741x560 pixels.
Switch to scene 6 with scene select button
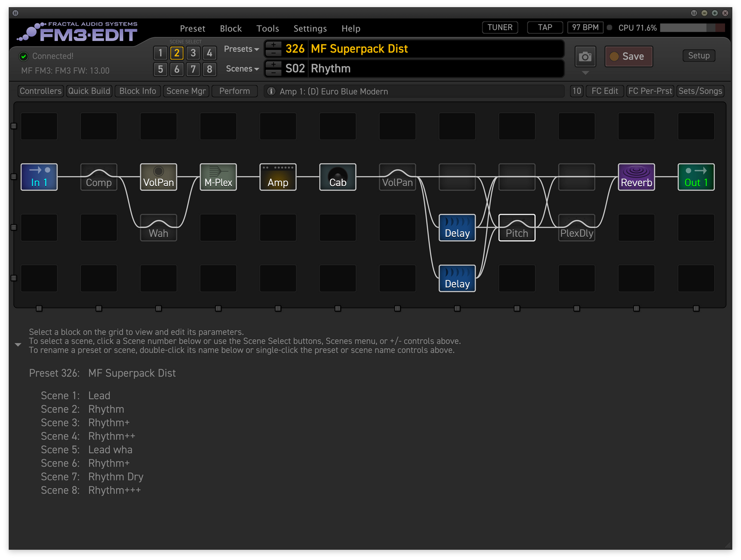tap(177, 69)
